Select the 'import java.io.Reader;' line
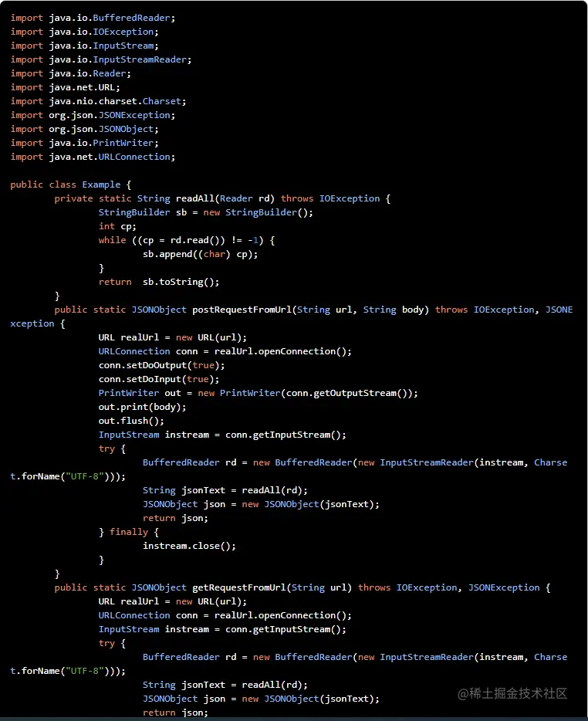 [71, 73]
